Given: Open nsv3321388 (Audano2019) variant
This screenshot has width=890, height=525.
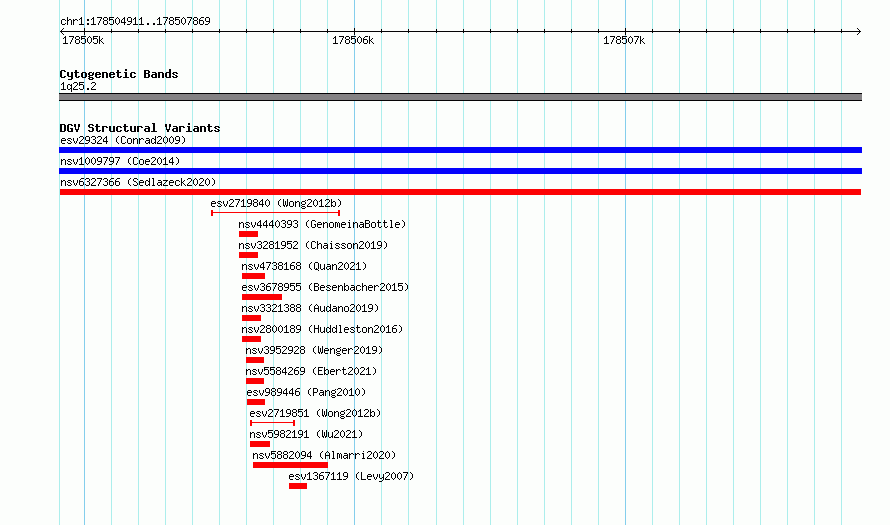Looking at the screenshot, I should pos(310,308).
